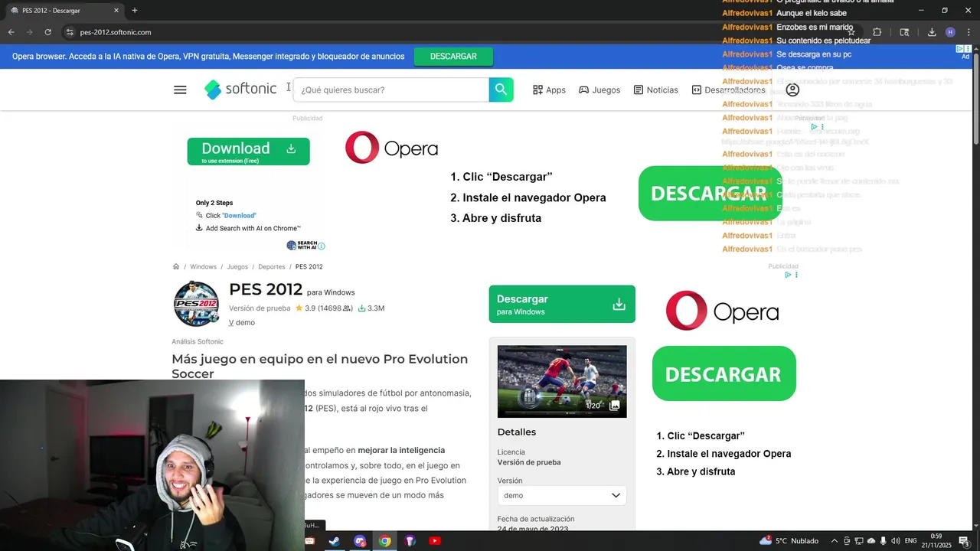Click the Juegos breadcrumb link
This screenshot has height=551, width=980.
coord(237,266)
